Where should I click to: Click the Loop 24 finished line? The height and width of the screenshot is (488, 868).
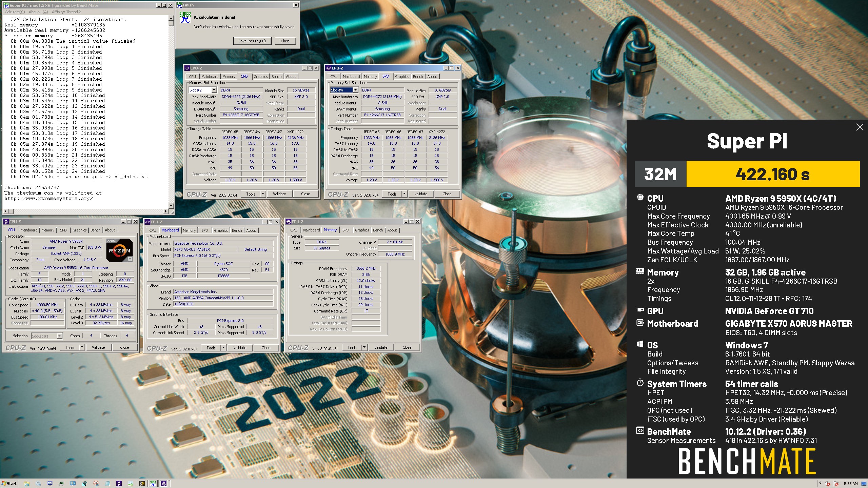[58, 171]
